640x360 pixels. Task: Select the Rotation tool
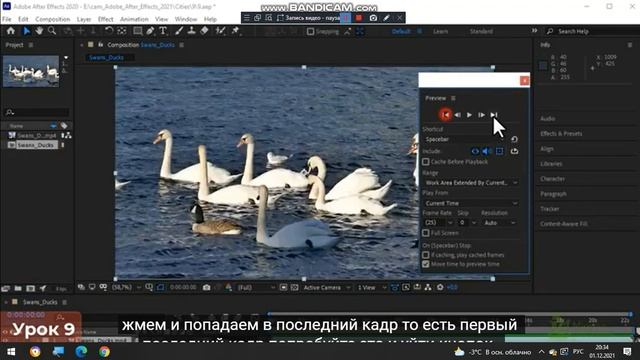[x=109, y=31]
